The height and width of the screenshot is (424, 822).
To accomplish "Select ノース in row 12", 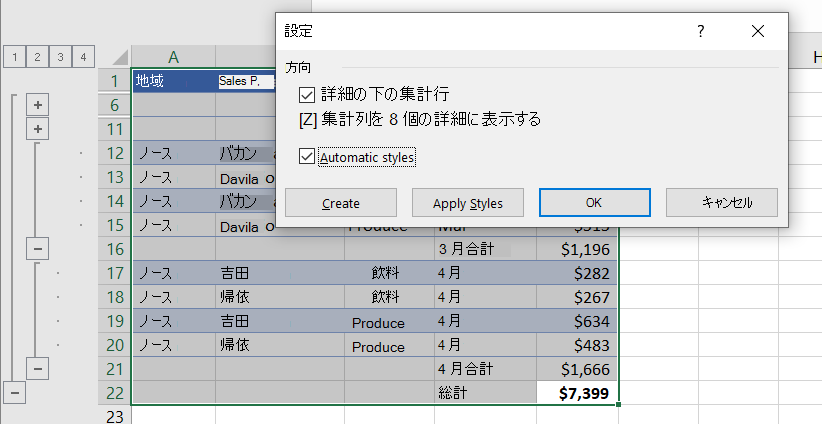I will click(x=174, y=153).
